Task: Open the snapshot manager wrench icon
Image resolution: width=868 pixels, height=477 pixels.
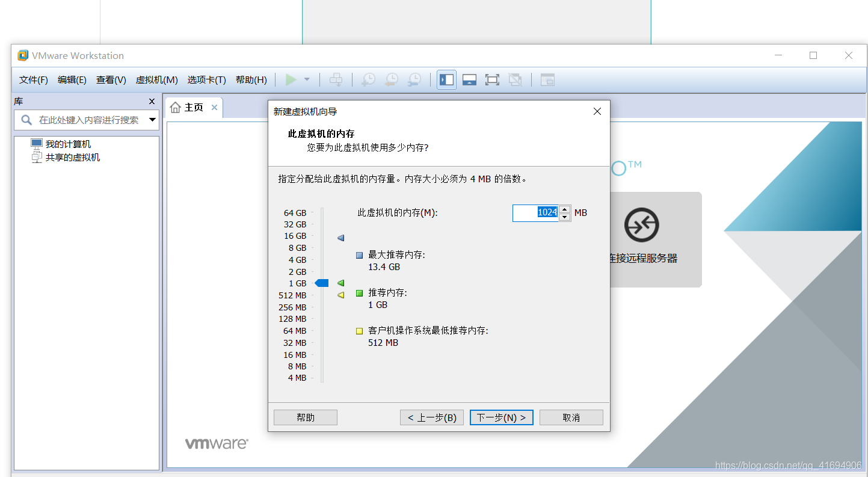Action: [x=414, y=79]
